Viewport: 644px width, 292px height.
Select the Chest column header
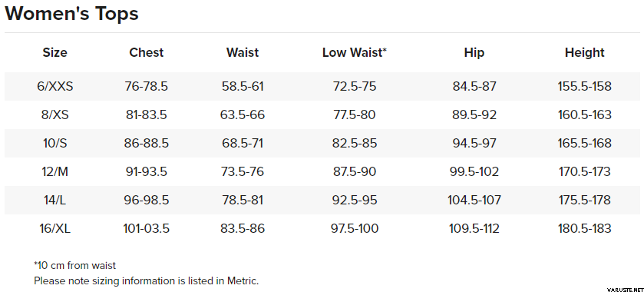(146, 53)
